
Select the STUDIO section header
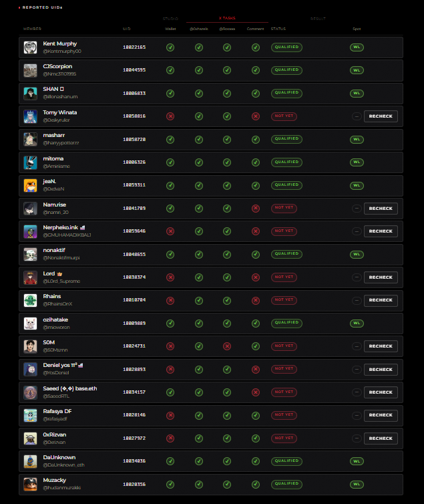(x=170, y=19)
